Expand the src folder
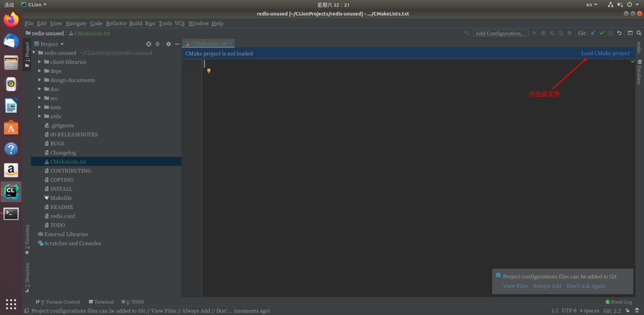The image size is (644, 315). pos(40,98)
